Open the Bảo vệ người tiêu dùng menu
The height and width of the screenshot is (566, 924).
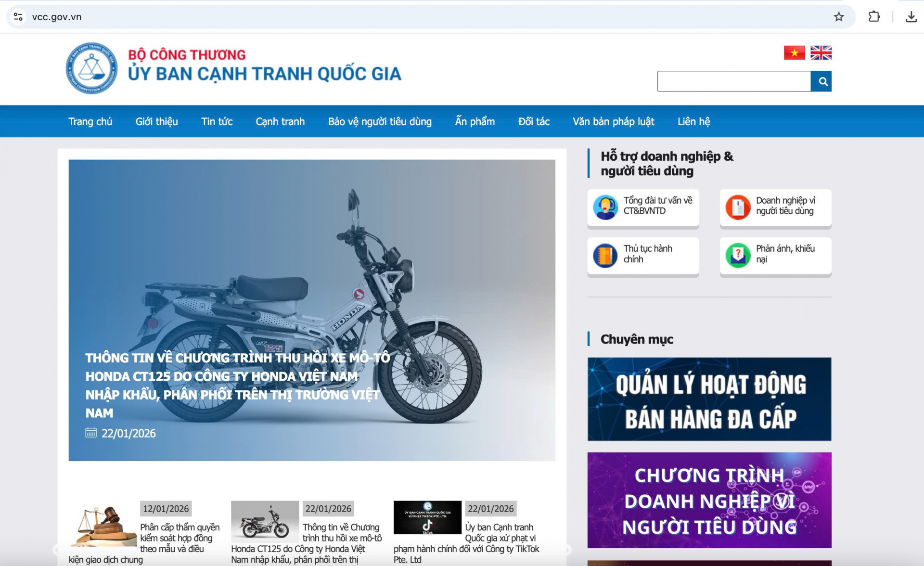tap(380, 121)
